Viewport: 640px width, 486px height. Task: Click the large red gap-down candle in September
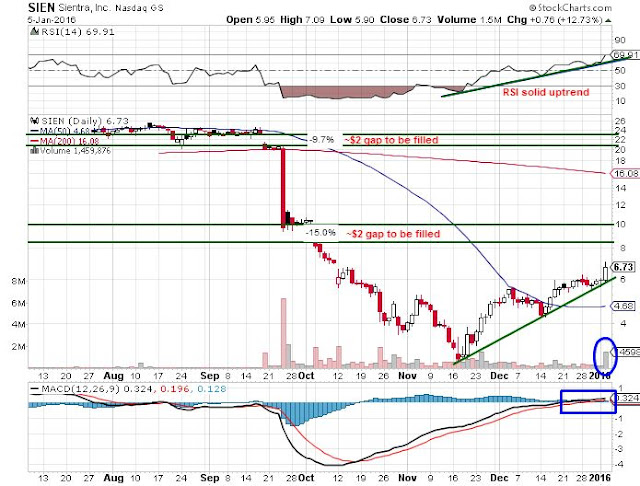(283, 188)
